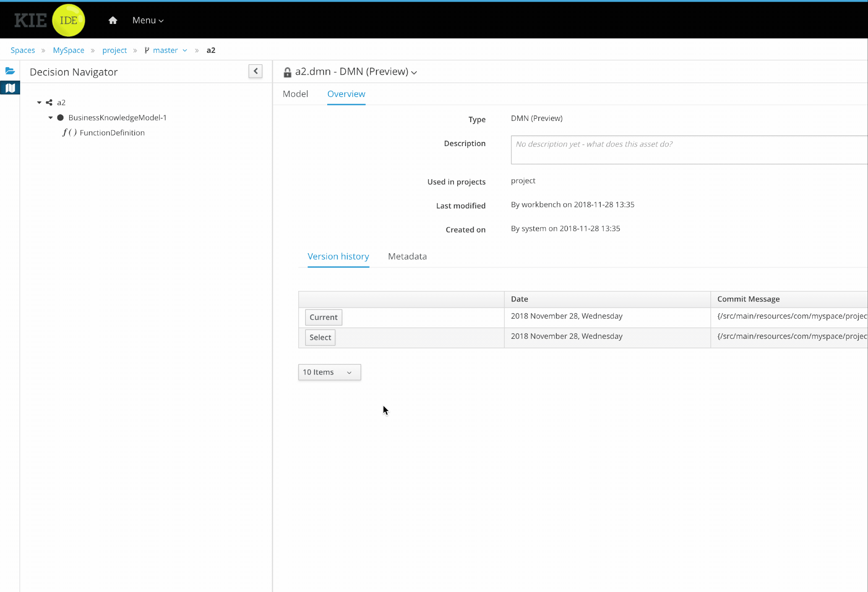Open the Project Explorer folder icon
868x592 pixels.
[10, 71]
